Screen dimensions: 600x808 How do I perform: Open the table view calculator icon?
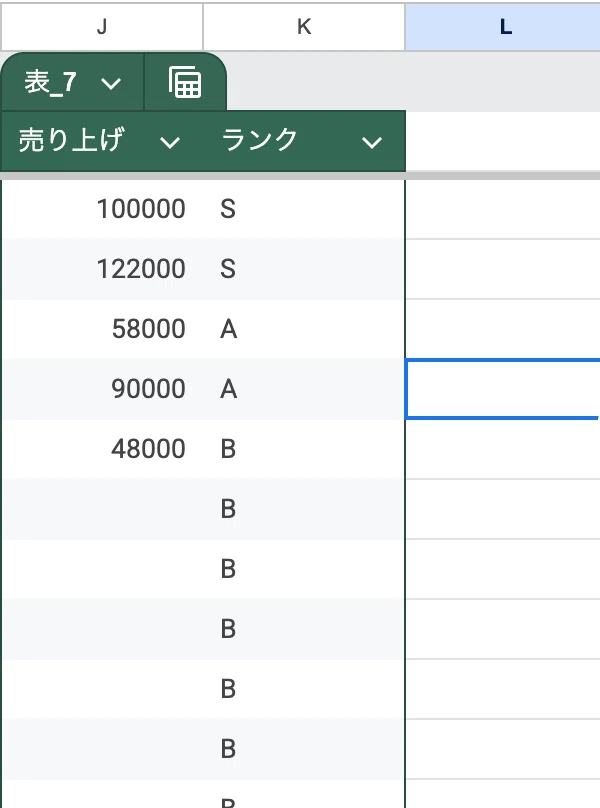pos(185,82)
